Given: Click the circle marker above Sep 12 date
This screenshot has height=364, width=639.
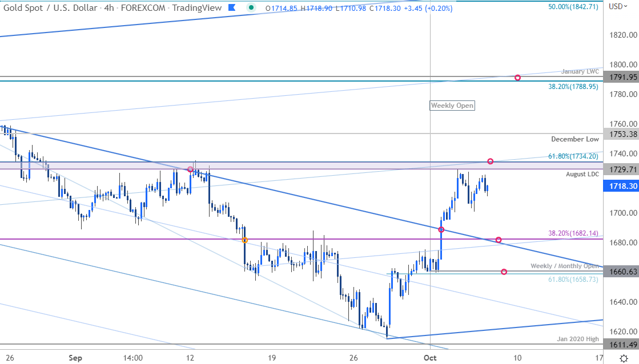Looking at the screenshot, I should tap(190, 169).
